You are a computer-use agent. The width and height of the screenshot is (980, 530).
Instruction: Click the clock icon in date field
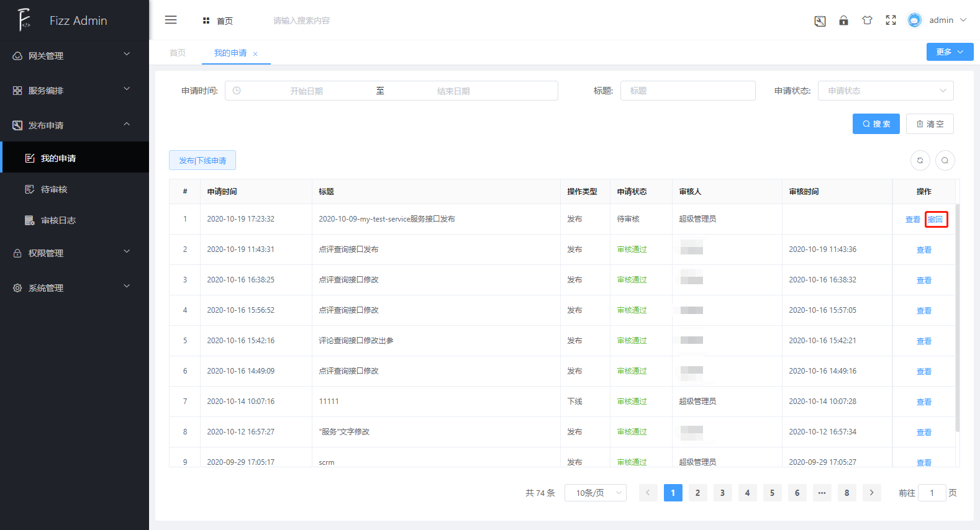coord(237,91)
